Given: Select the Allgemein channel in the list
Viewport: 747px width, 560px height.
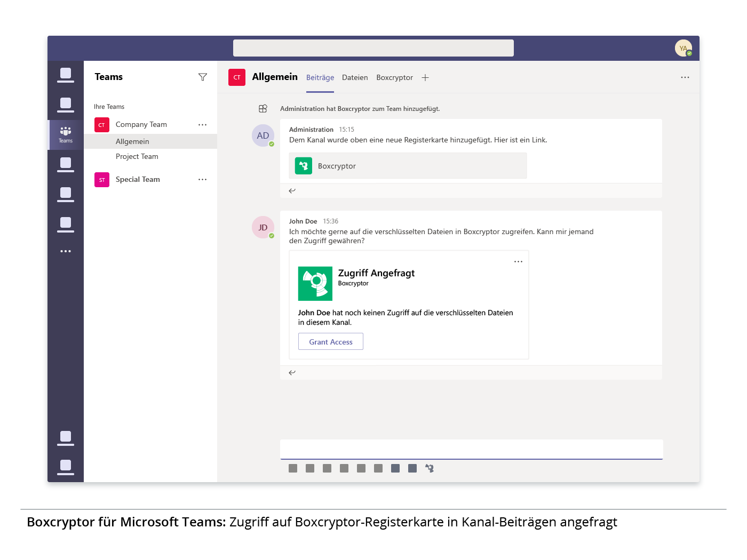Looking at the screenshot, I should tap(150, 141).
